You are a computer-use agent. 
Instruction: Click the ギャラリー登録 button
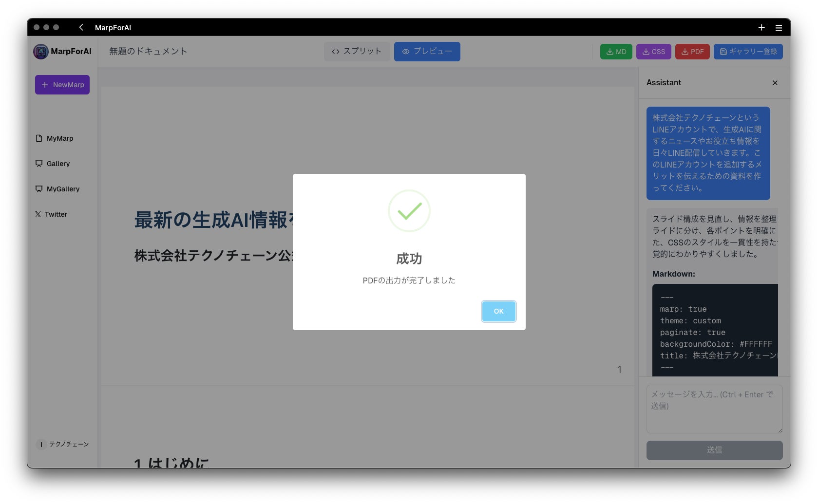748,52
